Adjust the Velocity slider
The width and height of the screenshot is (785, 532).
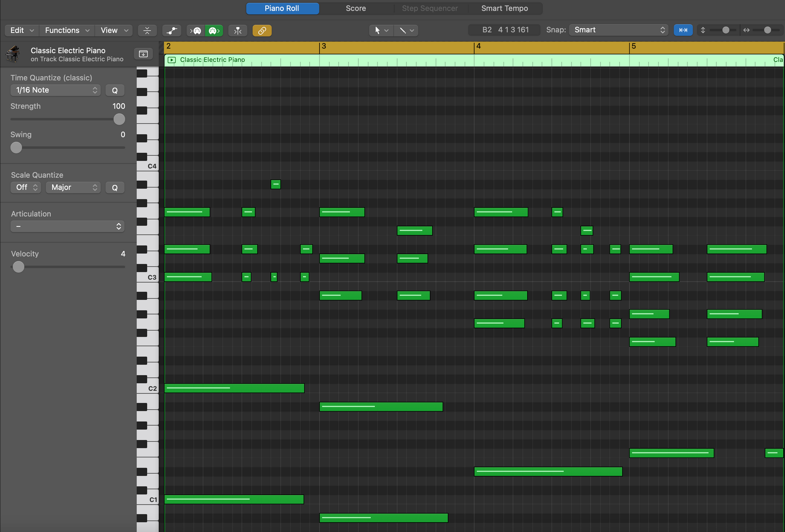(x=18, y=267)
